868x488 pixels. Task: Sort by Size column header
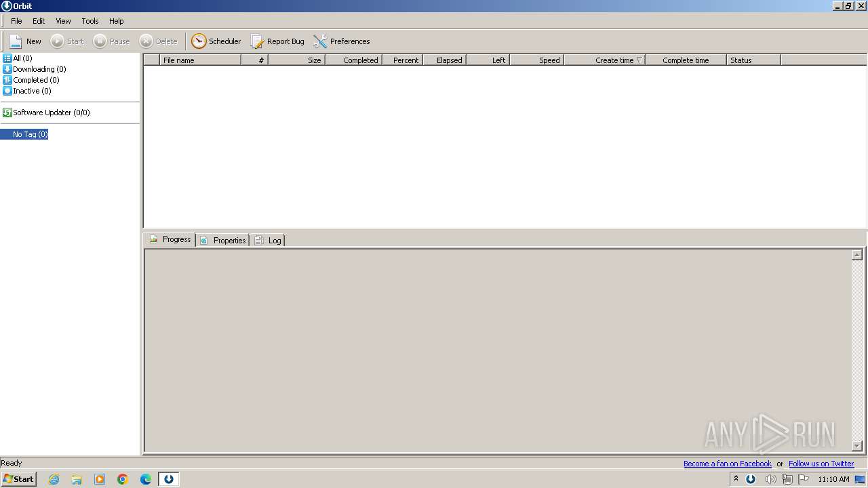point(297,60)
